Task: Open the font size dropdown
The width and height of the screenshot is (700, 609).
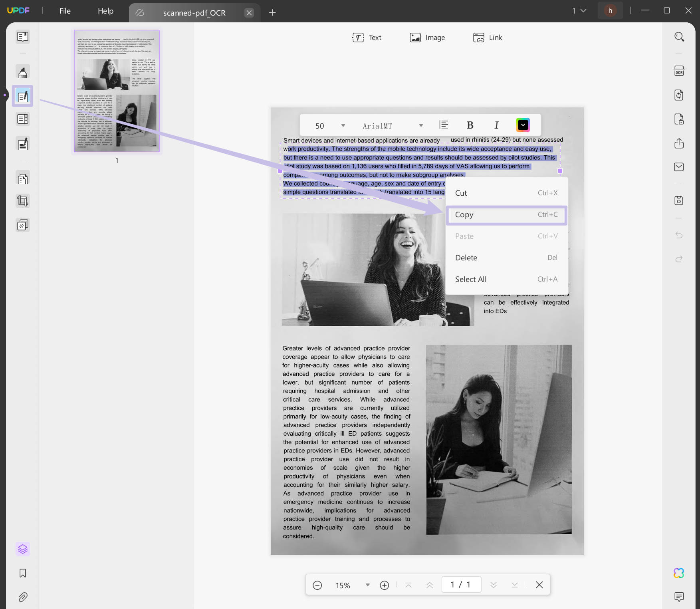Action: pyautogui.click(x=343, y=125)
